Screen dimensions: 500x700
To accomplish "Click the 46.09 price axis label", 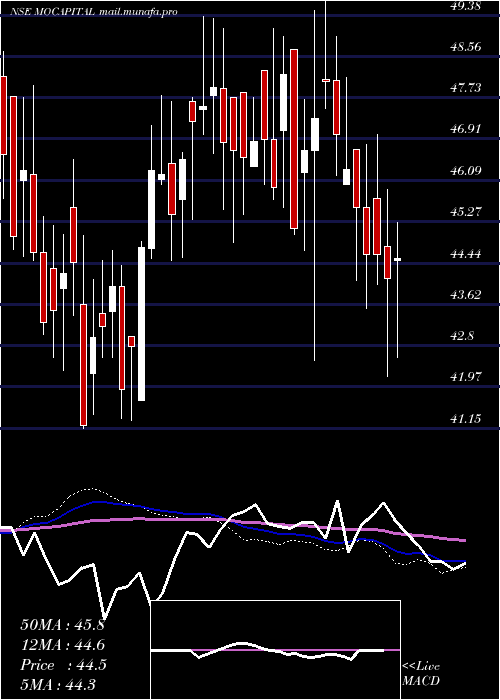I will pyautogui.click(x=466, y=171).
